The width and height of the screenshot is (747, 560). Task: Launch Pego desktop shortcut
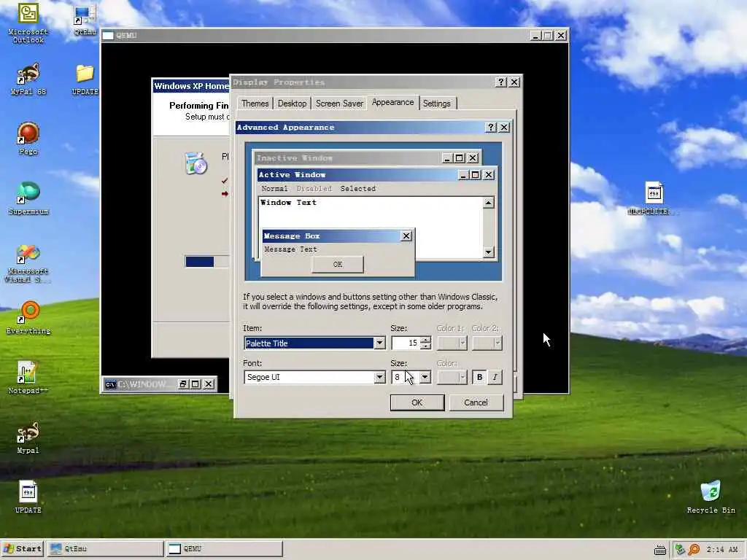click(28, 139)
